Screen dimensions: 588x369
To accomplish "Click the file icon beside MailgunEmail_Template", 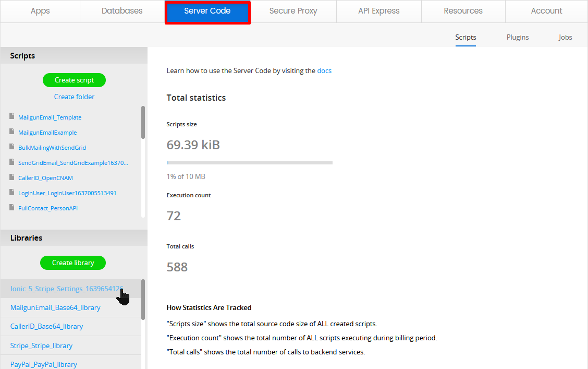I will point(12,116).
